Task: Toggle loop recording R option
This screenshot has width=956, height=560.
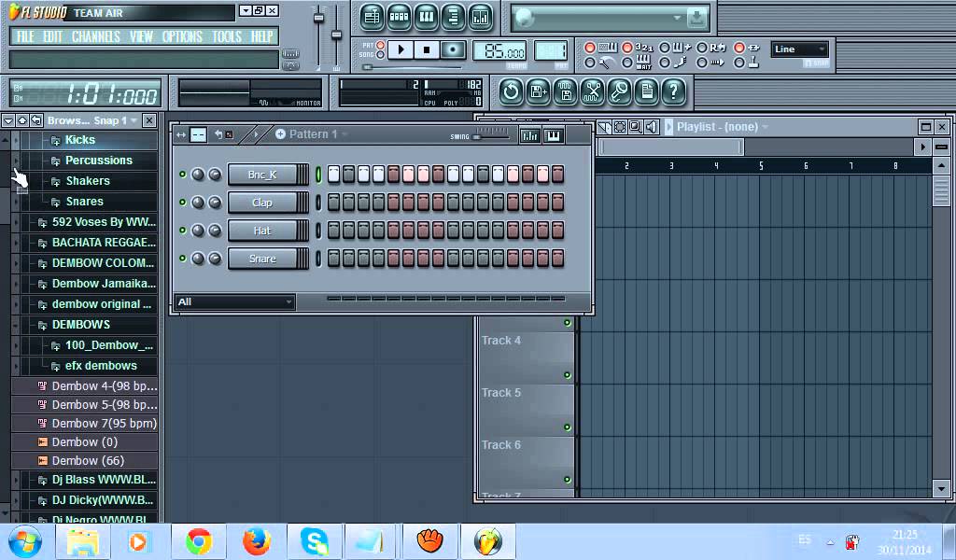Action: [x=702, y=48]
